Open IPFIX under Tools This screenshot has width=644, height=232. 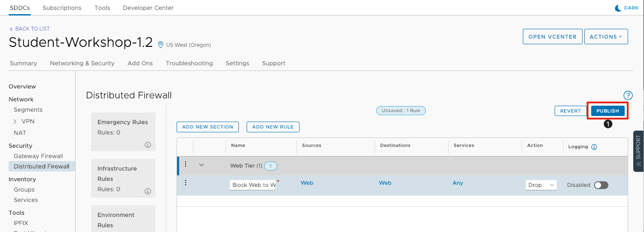(x=21, y=223)
